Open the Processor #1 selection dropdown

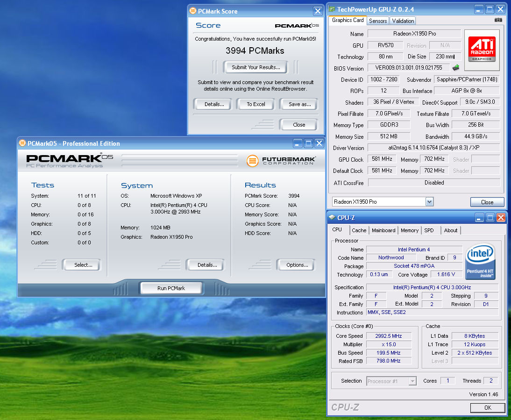tap(412, 381)
